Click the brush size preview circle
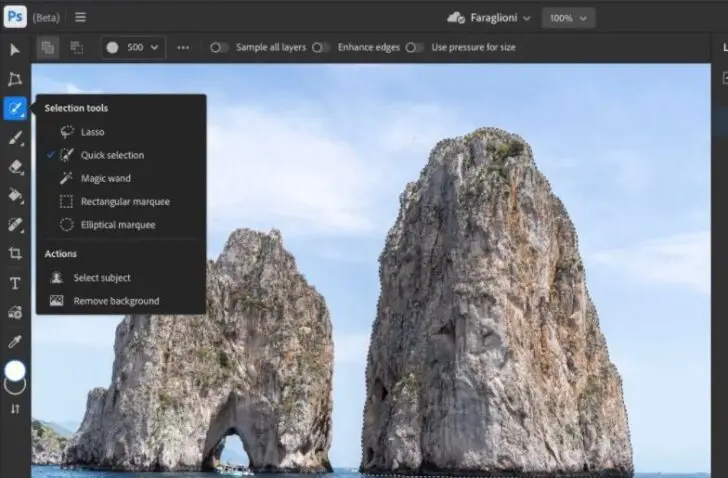 [x=112, y=47]
